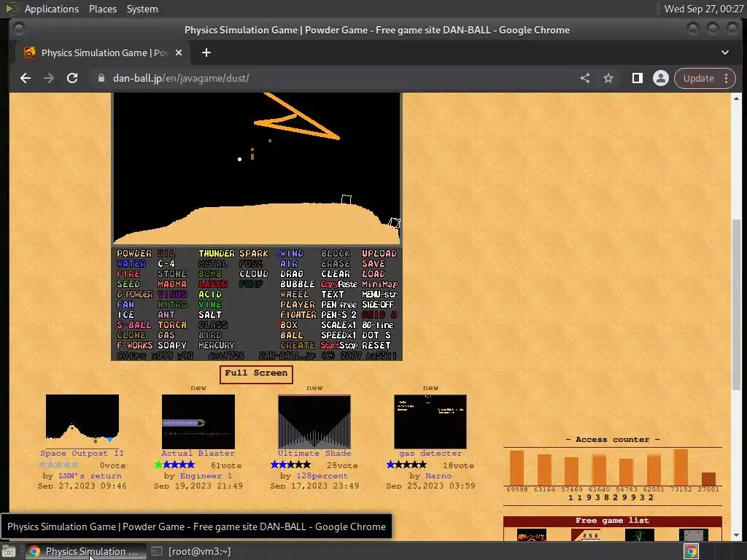Select the CLOUD element
The image size is (747, 560).
click(x=253, y=274)
